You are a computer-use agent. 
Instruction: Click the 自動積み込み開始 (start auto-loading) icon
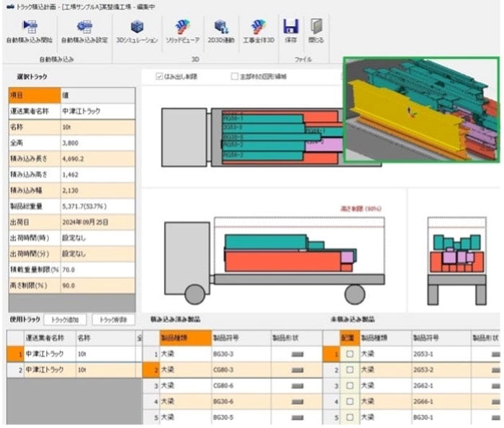(30, 27)
